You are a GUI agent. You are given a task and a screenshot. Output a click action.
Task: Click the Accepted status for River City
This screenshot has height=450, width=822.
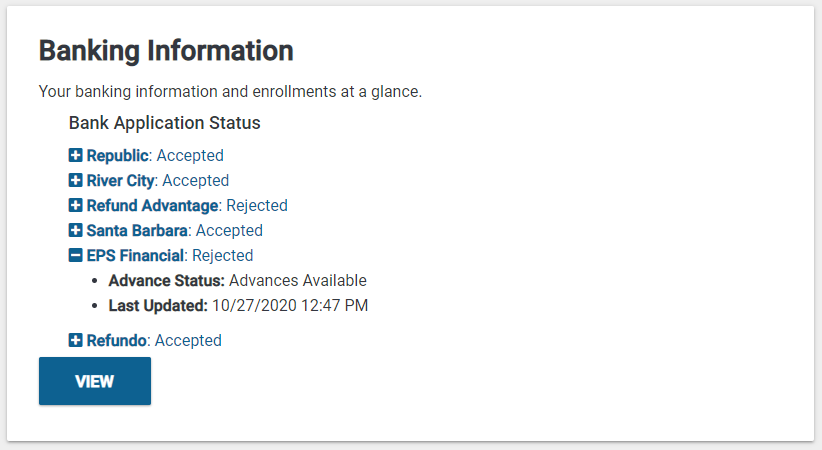(x=195, y=181)
